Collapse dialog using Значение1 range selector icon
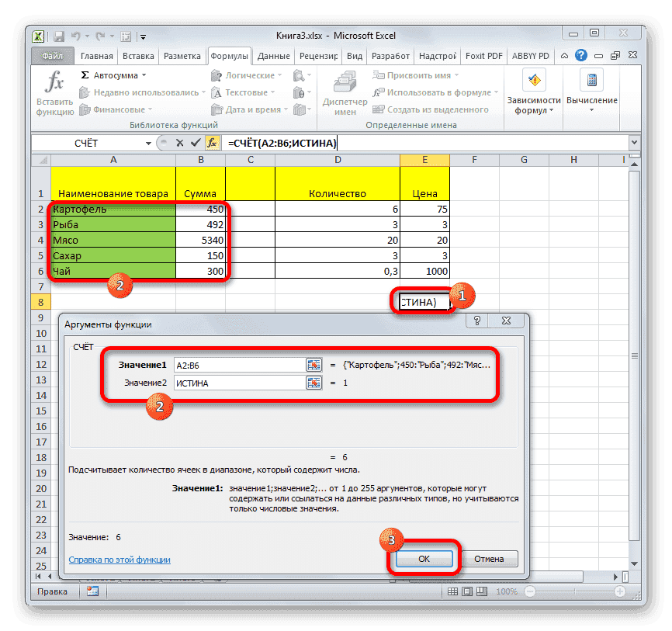The width and height of the screenshot is (672, 631). tap(313, 364)
